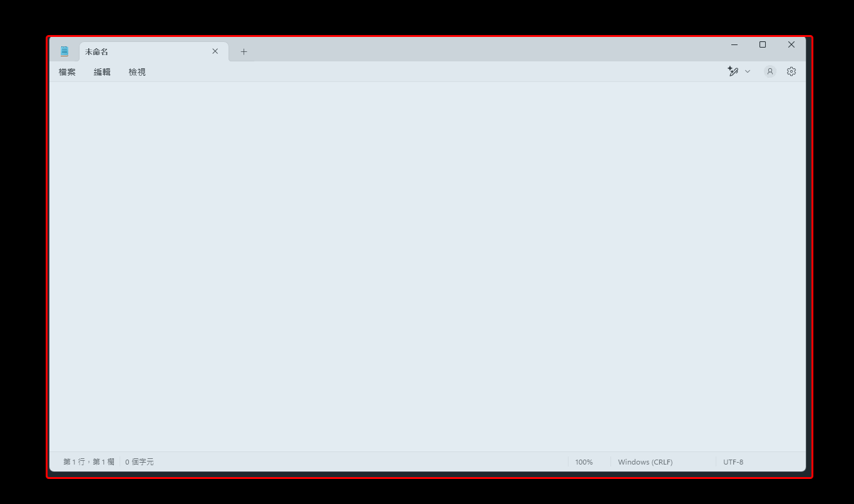This screenshot has height=504, width=854.
Task: Open Notepad settings gear
Action: coord(791,71)
